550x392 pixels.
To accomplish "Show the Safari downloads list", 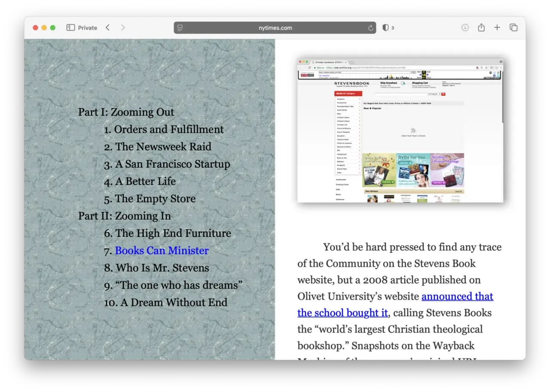I will pos(465,28).
